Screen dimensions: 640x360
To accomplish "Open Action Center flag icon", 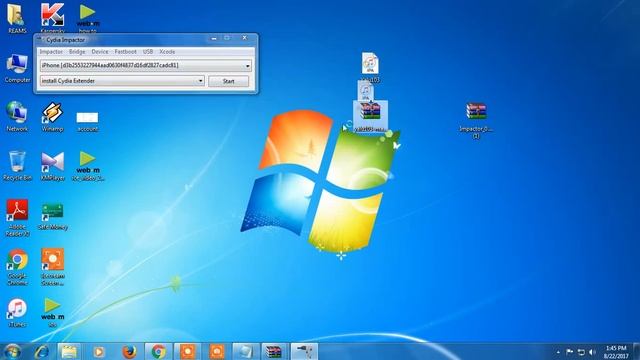I will 570,352.
